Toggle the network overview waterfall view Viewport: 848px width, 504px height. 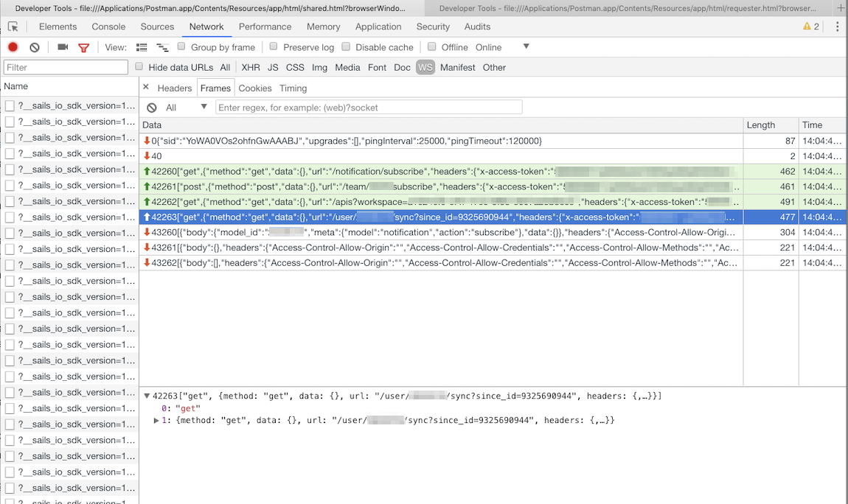coord(162,46)
